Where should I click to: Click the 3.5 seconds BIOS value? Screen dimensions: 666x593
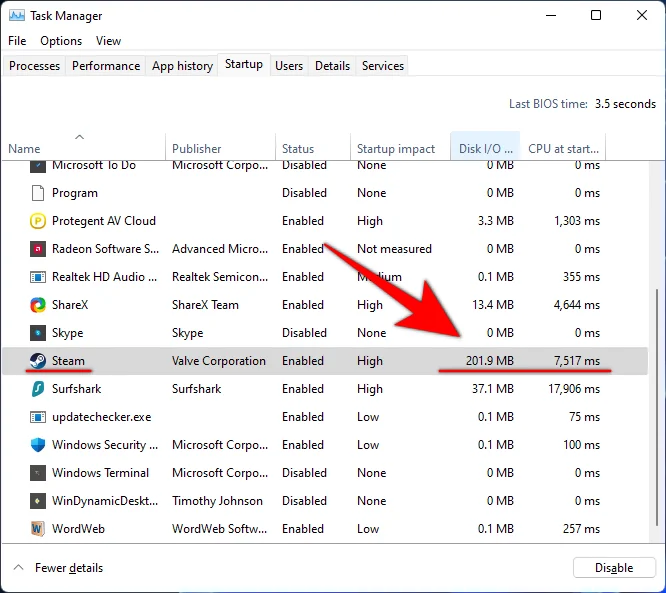(625, 104)
